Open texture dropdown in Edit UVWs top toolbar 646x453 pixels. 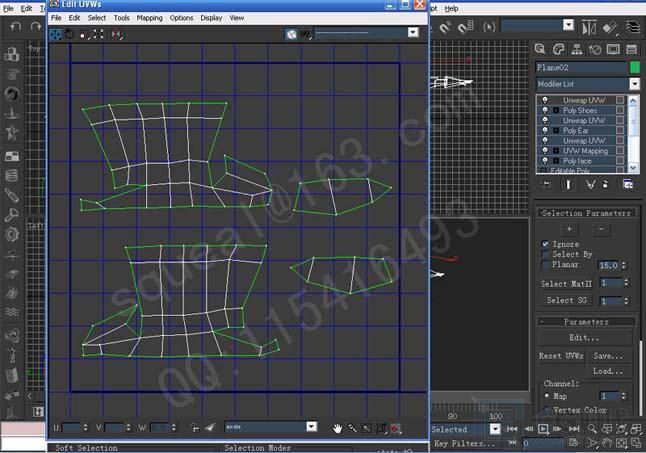click(x=413, y=33)
